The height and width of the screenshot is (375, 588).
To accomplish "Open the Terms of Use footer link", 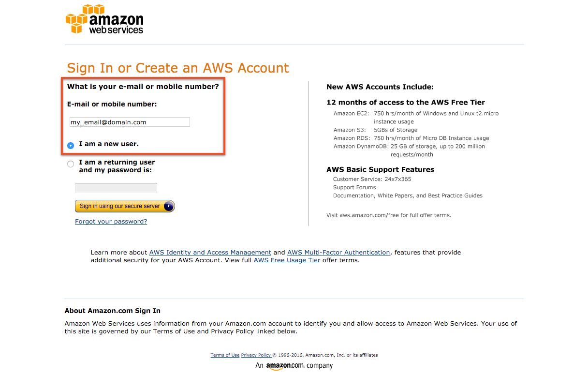I will pyautogui.click(x=225, y=355).
